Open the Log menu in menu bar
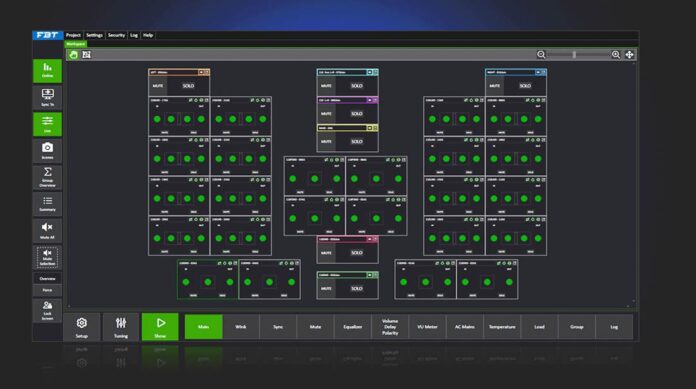 (x=134, y=35)
